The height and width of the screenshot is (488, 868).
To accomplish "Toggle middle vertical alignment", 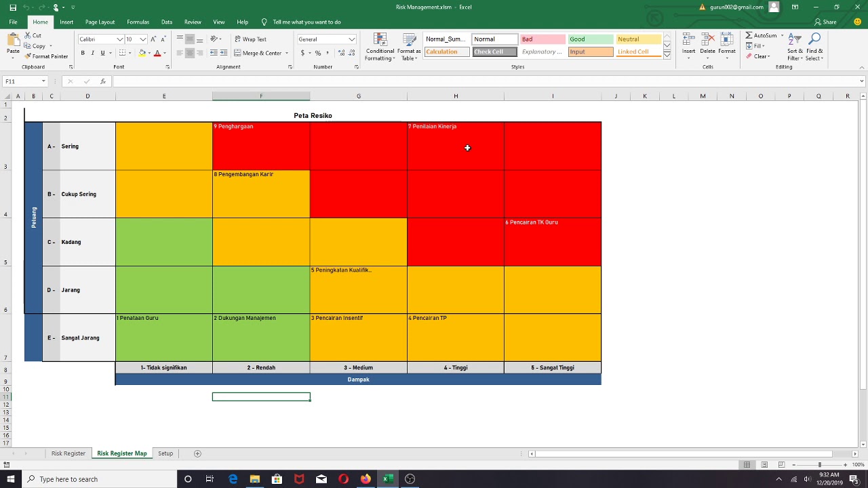I will (x=190, y=39).
